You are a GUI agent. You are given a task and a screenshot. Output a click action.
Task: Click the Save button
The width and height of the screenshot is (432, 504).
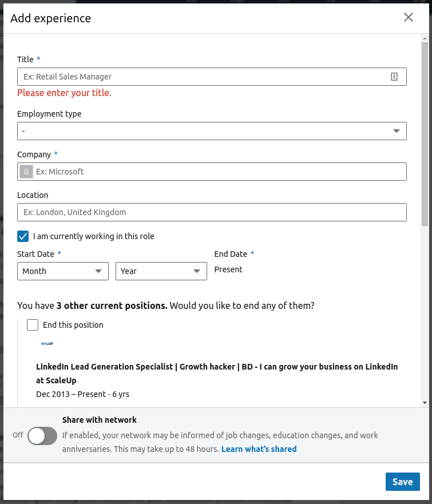(x=402, y=482)
